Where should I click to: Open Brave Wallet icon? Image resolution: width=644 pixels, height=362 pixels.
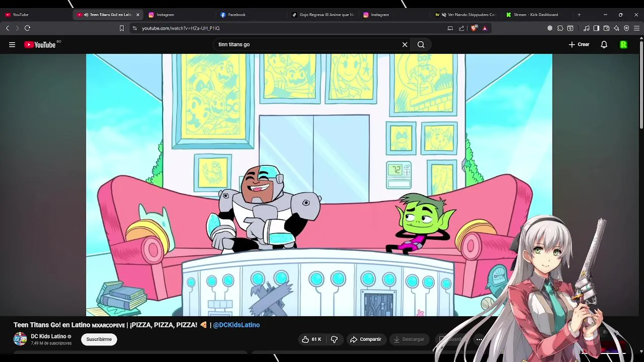tap(606, 28)
